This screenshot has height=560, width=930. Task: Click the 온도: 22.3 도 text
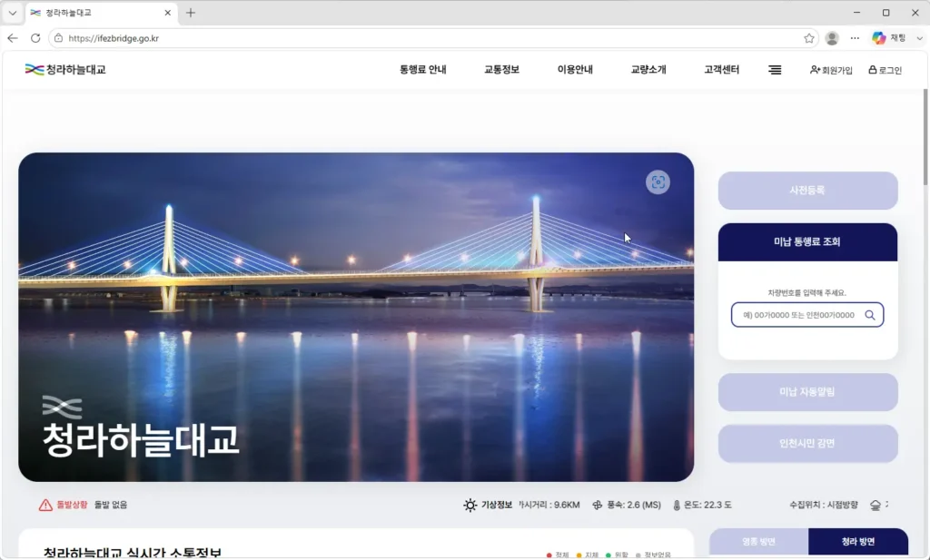[707, 505]
